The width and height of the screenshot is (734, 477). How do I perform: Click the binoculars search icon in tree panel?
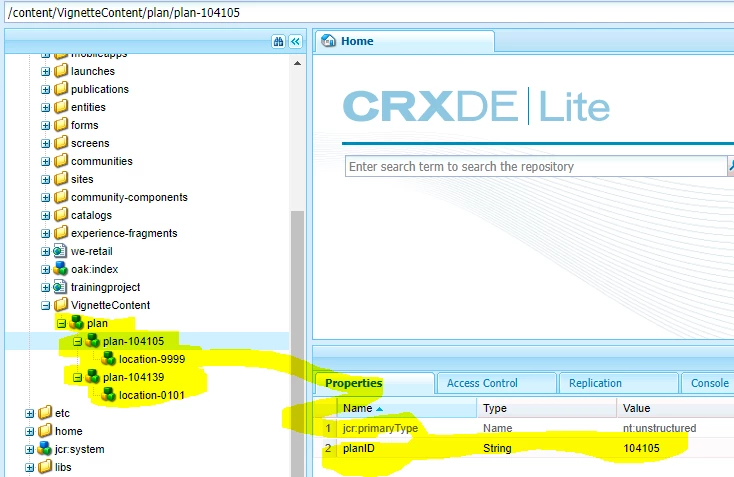tap(279, 42)
